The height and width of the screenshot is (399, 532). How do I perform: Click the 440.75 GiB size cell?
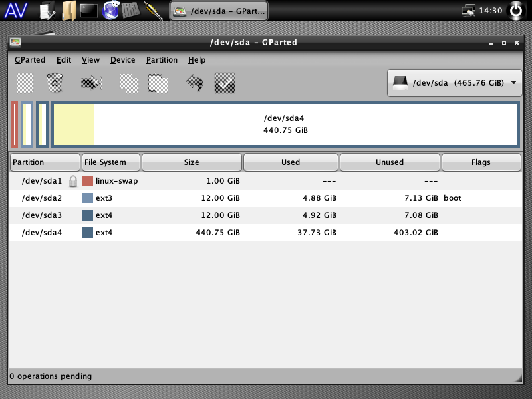[x=217, y=233]
